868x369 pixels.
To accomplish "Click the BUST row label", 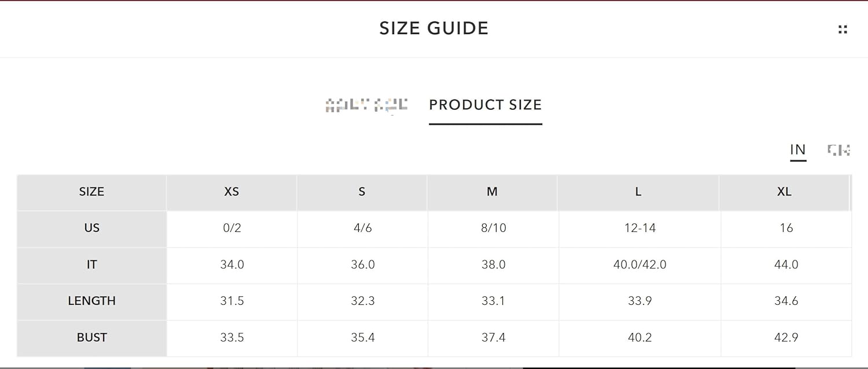I will tap(92, 338).
